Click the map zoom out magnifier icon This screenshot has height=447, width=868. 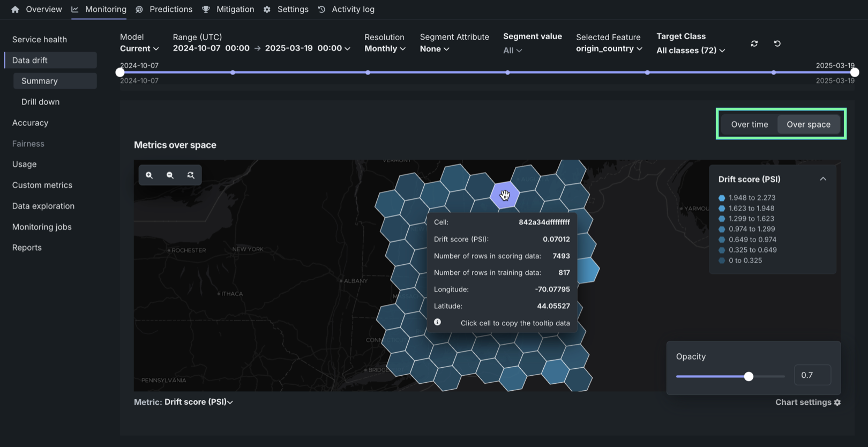point(170,175)
